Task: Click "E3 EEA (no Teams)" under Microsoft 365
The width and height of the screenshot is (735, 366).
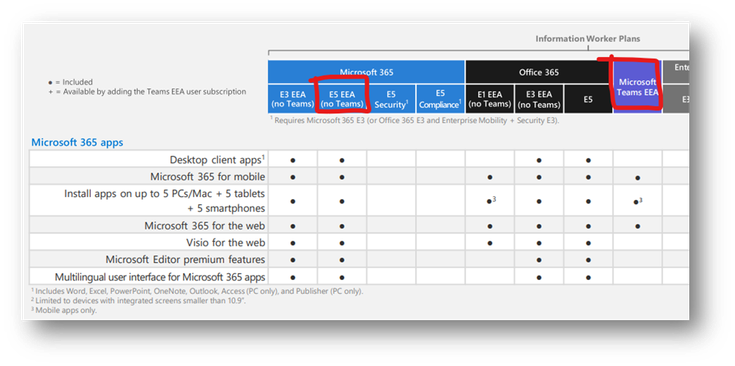Action: [292, 99]
